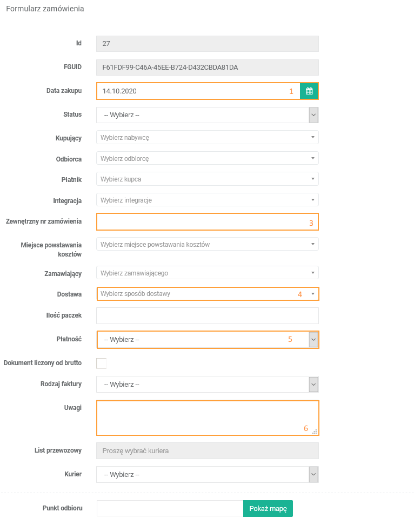Open the Odbiorca recipient selector

pyautogui.click(x=207, y=158)
